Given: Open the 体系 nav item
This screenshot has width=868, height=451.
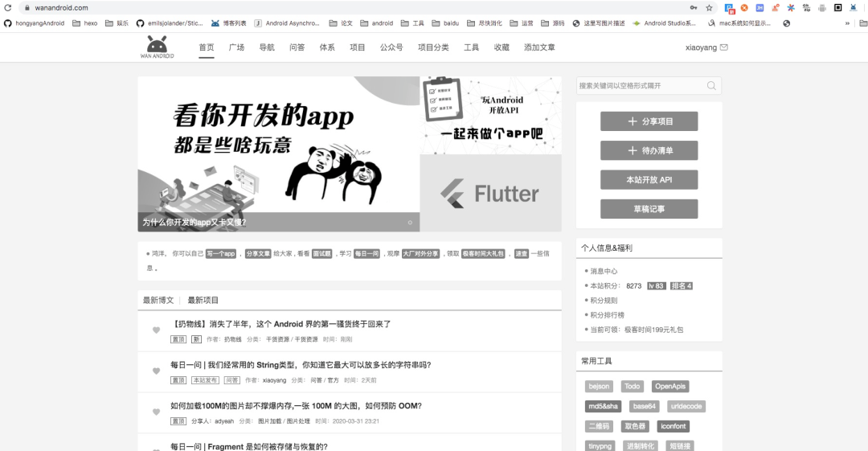Looking at the screenshot, I should pyautogui.click(x=327, y=47).
